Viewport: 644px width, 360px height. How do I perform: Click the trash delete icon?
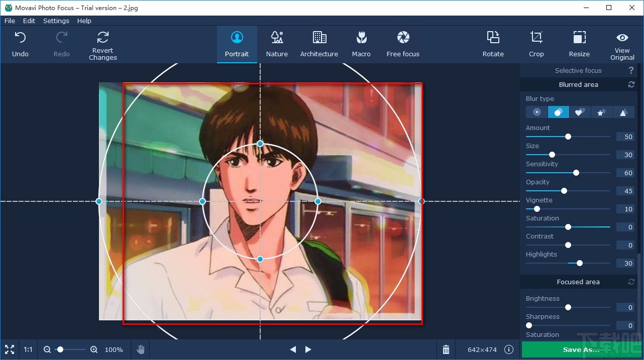coord(446,349)
